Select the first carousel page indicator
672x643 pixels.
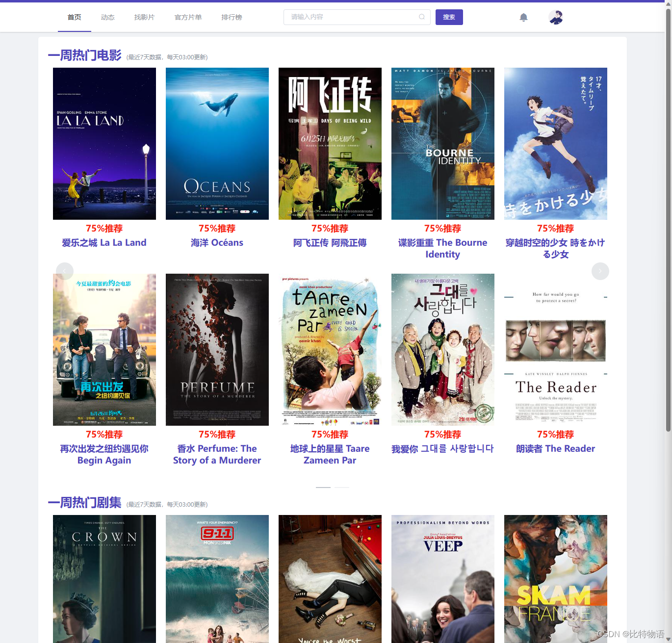[323, 488]
